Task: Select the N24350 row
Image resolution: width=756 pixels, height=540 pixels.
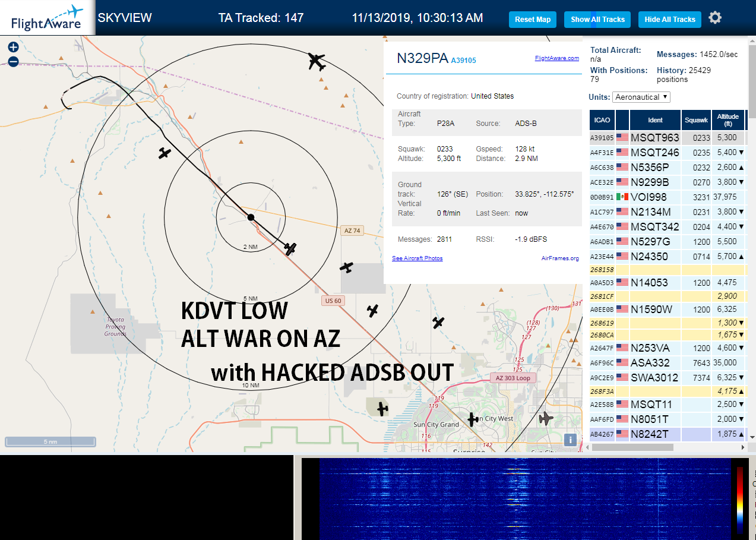Action: (x=668, y=257)
